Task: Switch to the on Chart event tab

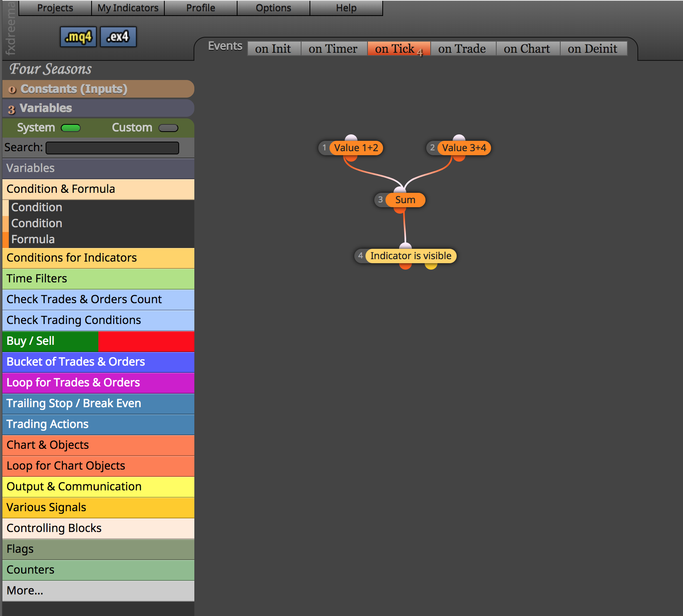Action: (x=528, y=49)
